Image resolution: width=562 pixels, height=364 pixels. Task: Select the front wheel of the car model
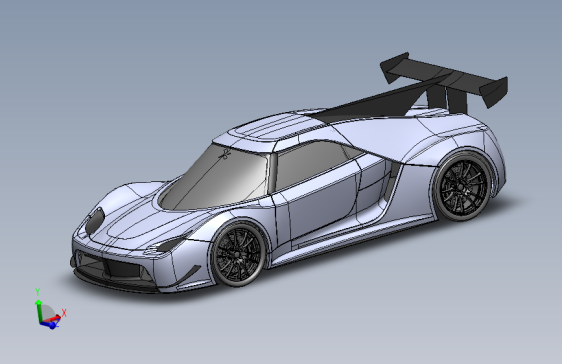238,254
